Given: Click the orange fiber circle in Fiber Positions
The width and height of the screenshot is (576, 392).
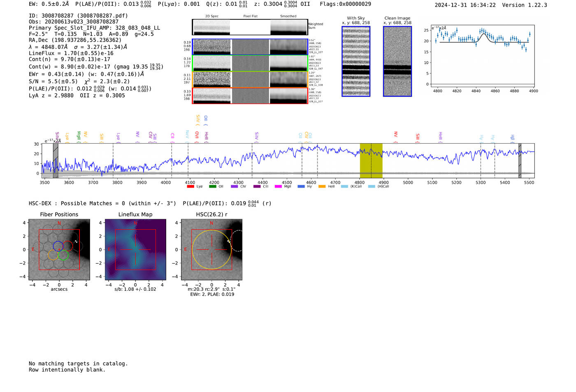Looking at the screenshot, I should point(53,255).
